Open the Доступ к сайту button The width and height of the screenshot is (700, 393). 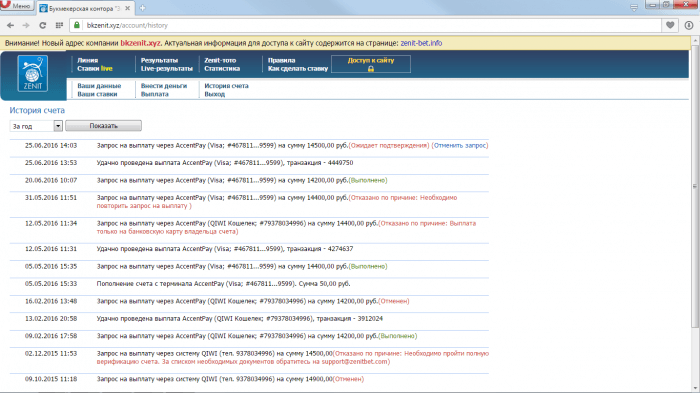click(371, 64)
